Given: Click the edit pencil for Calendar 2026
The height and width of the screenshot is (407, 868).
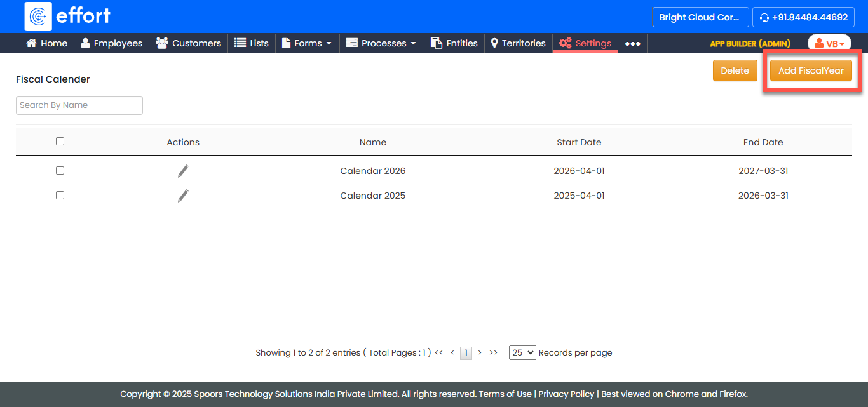Looking at the screenshot, I should click(183, 171).
